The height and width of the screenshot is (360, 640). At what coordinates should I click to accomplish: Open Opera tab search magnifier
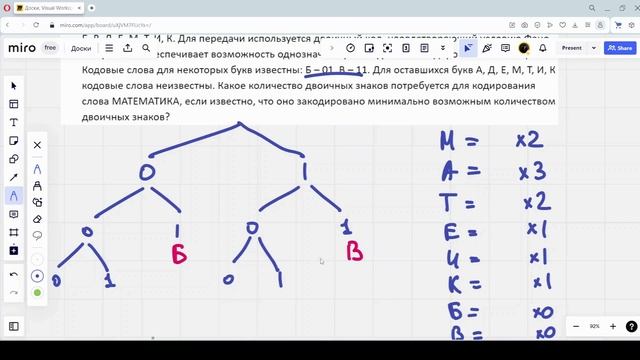pos(592,8)
